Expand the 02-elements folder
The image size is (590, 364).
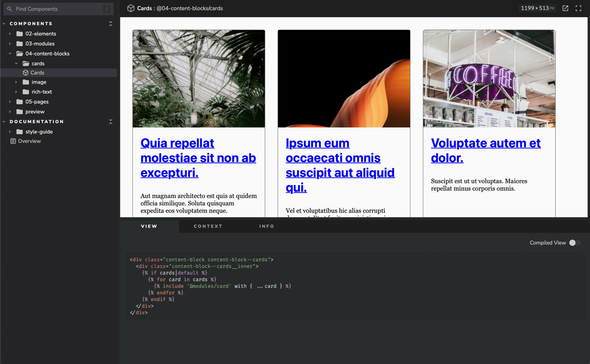pyautogui.click(x=10, y=33)
